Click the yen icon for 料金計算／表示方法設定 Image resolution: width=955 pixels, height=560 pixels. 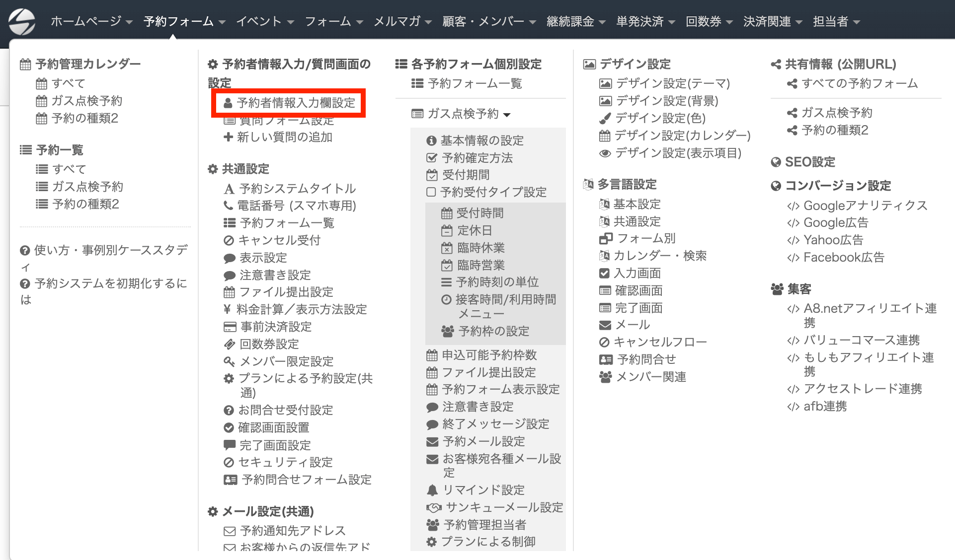coord(228,309)
